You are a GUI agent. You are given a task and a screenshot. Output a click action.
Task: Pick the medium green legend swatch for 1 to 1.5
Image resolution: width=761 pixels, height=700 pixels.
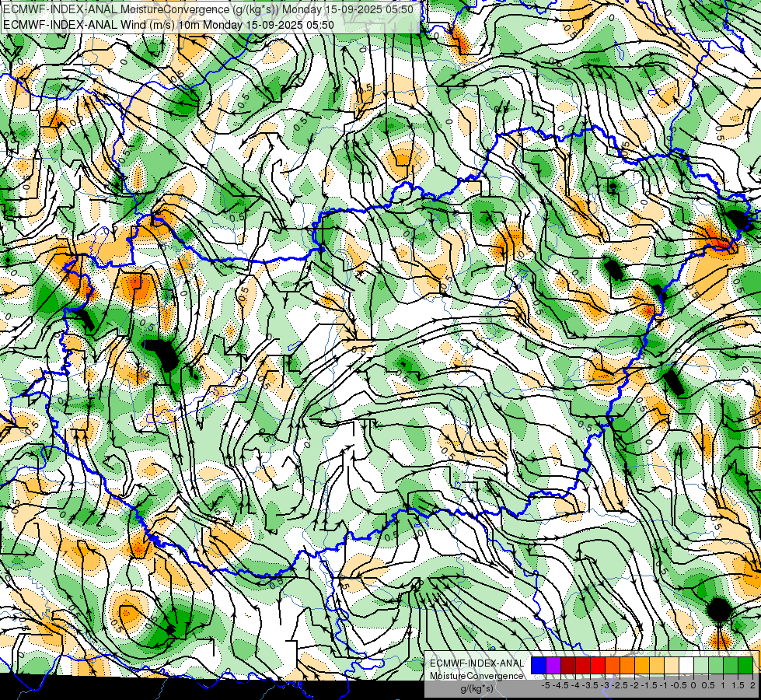[x=731, y=666]
